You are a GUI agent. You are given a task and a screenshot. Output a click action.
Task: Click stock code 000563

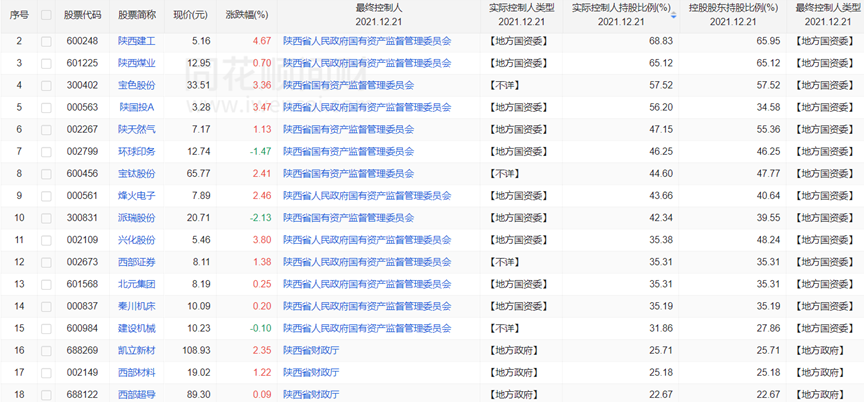click(x=82, y=107)
